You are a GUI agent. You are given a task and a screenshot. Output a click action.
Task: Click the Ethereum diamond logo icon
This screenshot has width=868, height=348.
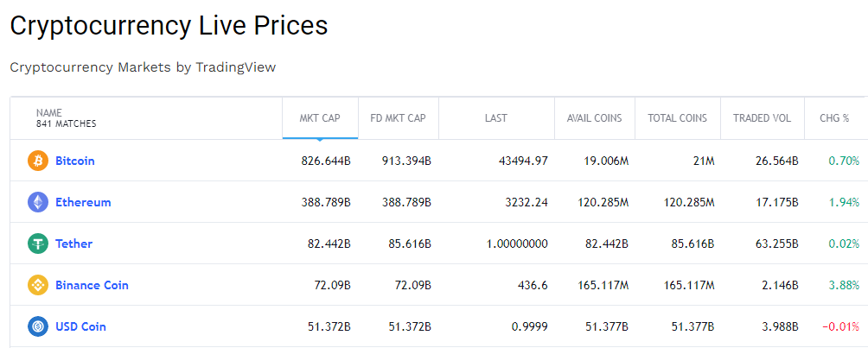[x=38, y=202]
